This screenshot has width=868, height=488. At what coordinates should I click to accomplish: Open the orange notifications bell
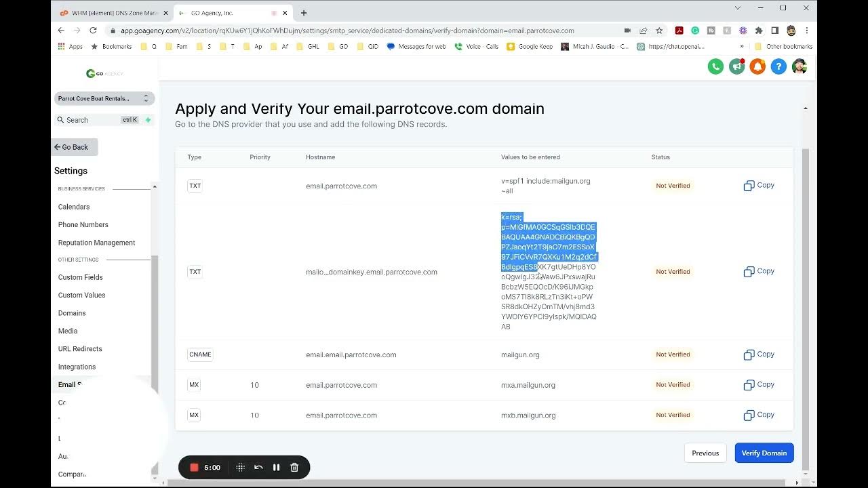(757, 66)
